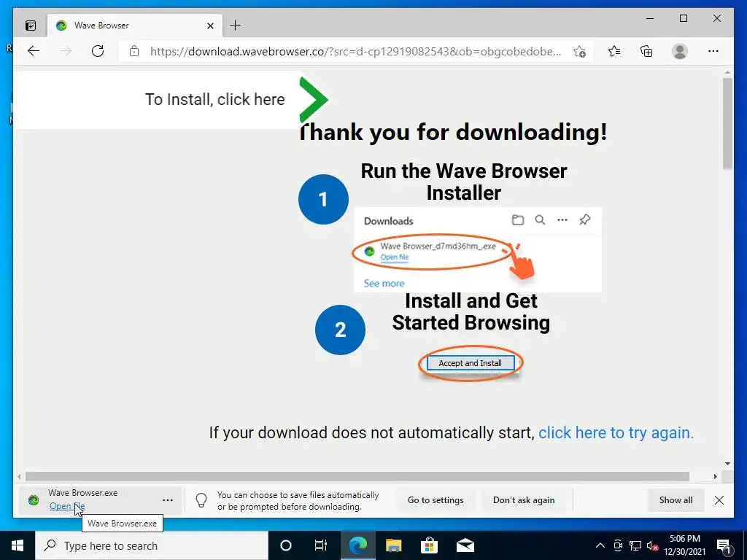This screenshot has height=560, width=747.
Task: Click Microsoft Edge taskbar icon
Action: [358, 545]
